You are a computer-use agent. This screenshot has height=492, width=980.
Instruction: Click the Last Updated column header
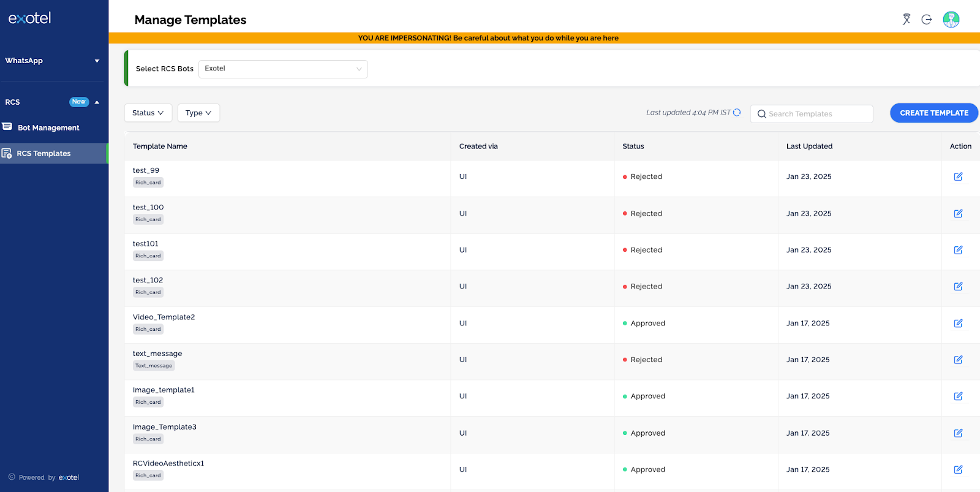(x=809, y=146)
